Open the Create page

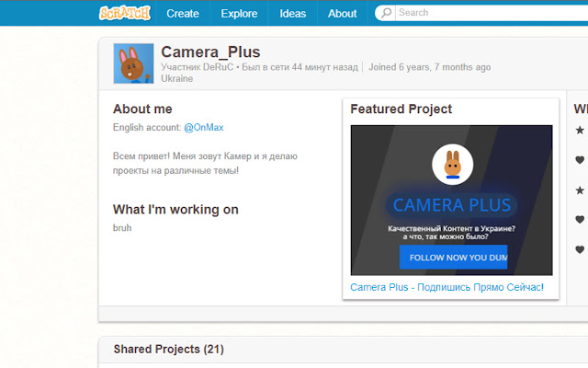[x=183, y=14]
